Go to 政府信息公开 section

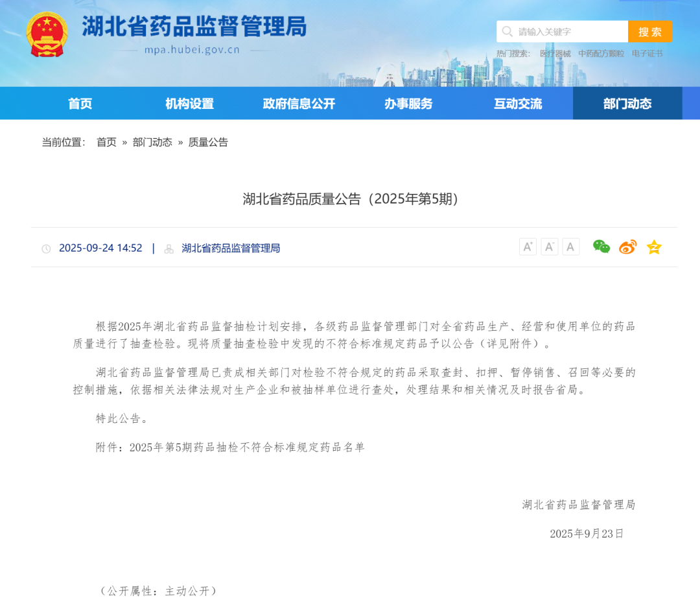point(299,104)
